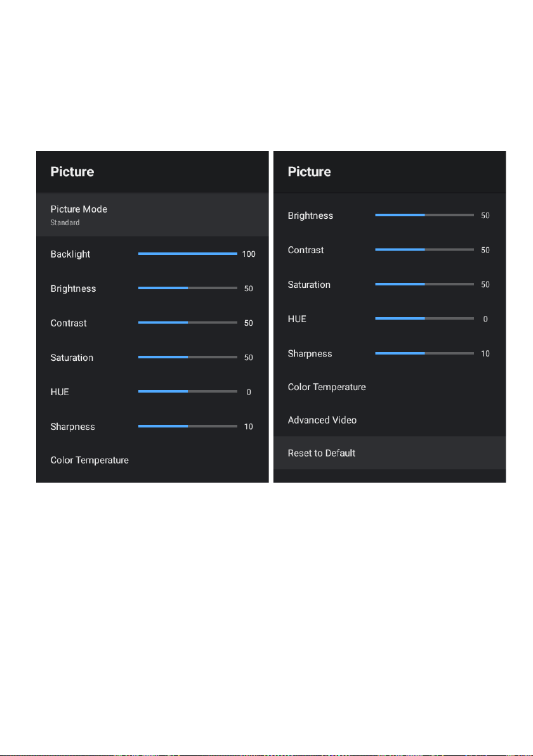Click the HUE slider in right panel
Screen dimensions: 533x756
click(x=424, y=318)
